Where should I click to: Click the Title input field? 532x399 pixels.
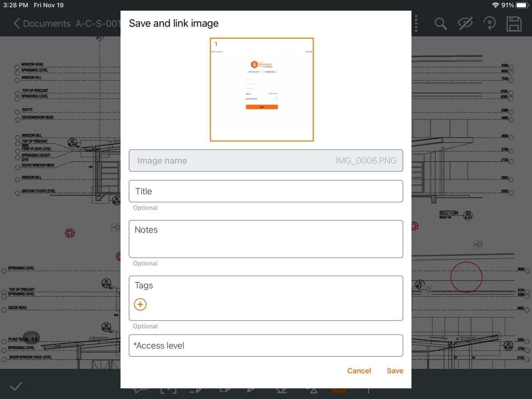[266, 192]
